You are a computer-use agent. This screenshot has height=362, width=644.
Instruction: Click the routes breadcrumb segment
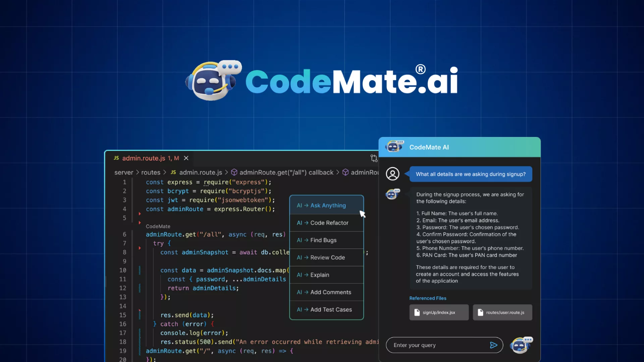tap(151, 172)
